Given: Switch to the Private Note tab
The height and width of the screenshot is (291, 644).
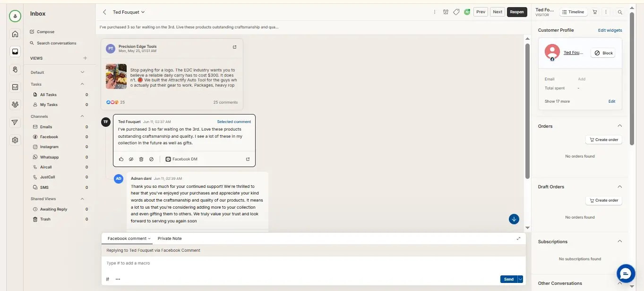Looking at the screenshot, I should pos(170,238).
